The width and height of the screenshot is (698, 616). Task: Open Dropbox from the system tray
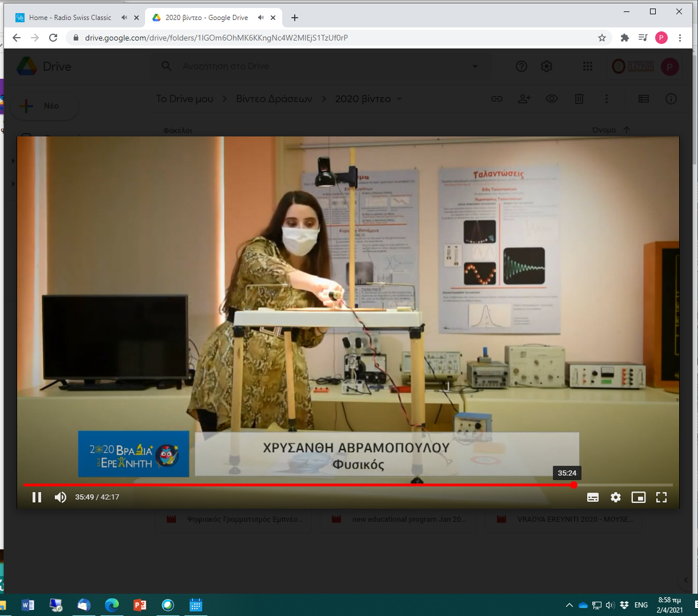pyautogui.click(x=624, y=605)
